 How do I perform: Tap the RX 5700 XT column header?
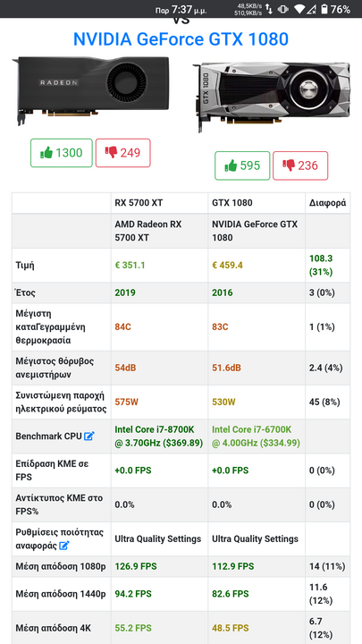[136, 202]
